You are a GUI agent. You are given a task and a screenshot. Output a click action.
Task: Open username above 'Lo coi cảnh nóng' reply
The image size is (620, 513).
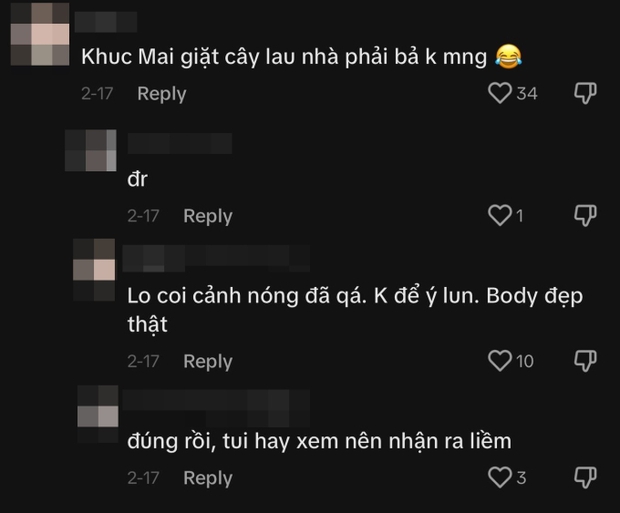tap(216, 258)
